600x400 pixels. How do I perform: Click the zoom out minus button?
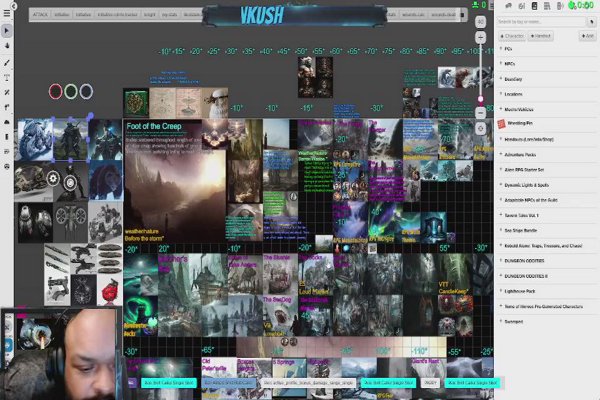pos(481,113)
